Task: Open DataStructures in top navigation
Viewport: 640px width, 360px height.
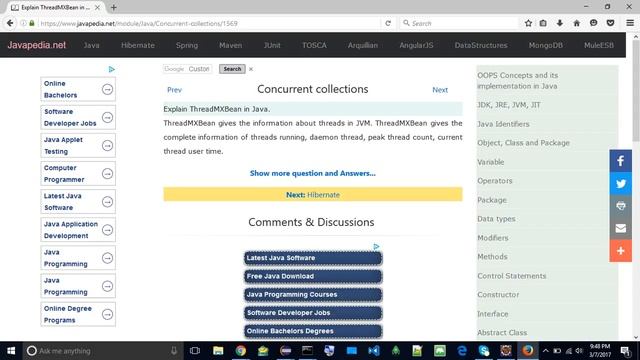Action: [481, 45]
